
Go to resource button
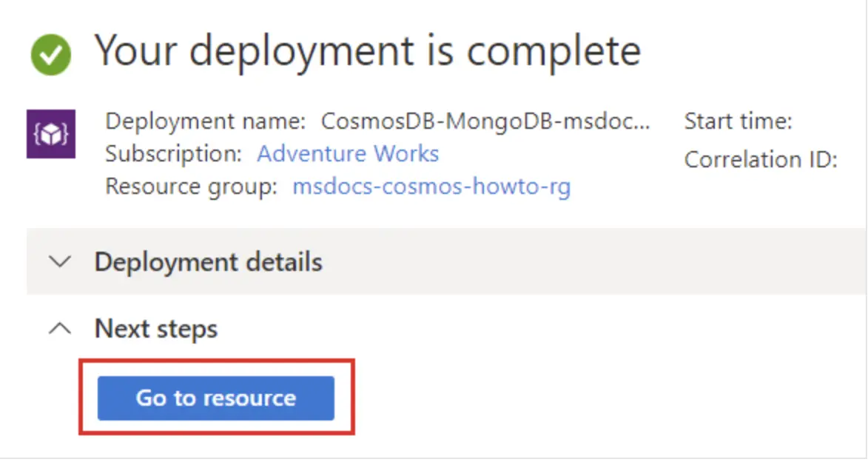coord(216,398)
